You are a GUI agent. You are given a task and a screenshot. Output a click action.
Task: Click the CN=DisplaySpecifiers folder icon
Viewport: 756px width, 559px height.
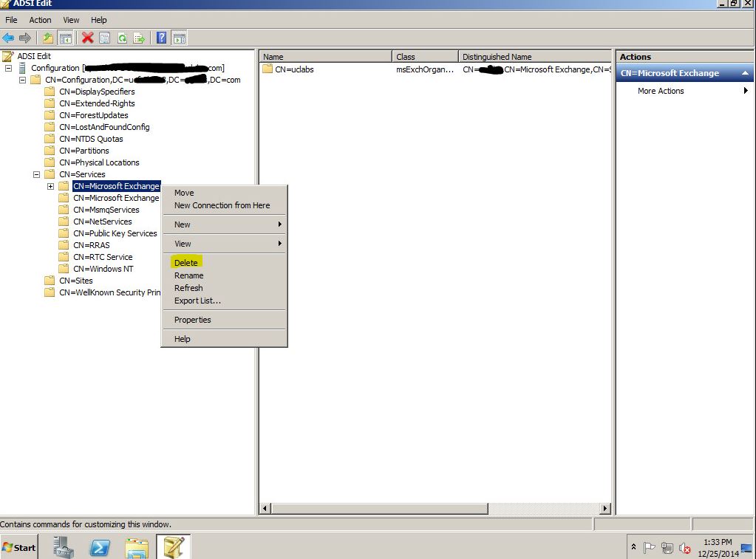point(50,92)
